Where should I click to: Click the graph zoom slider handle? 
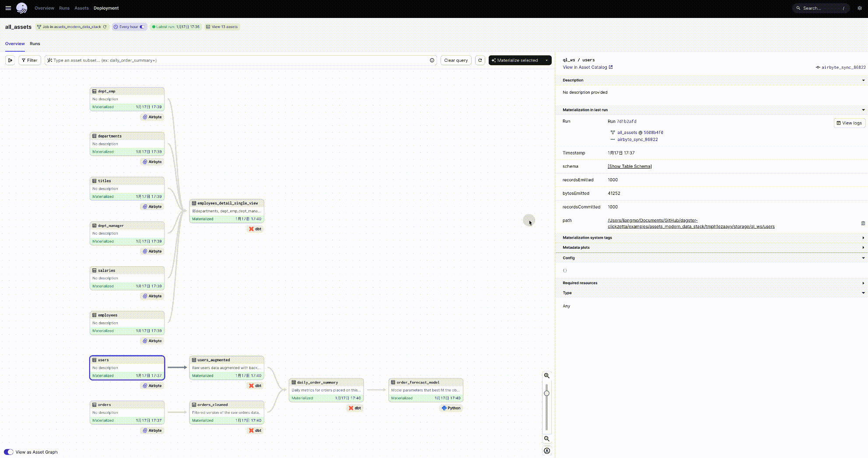[546, 393]
